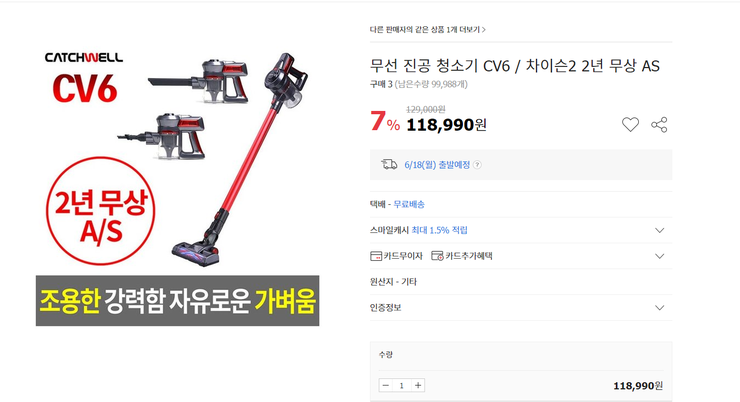
Task: Click the delivery truck icon
Action: tap(389, 164)
